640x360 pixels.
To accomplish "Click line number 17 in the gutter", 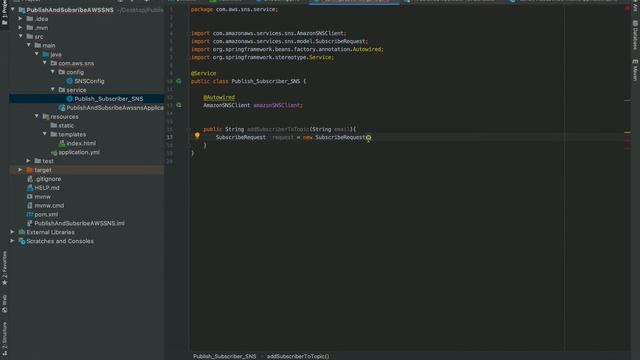I will tap(170, 138).
